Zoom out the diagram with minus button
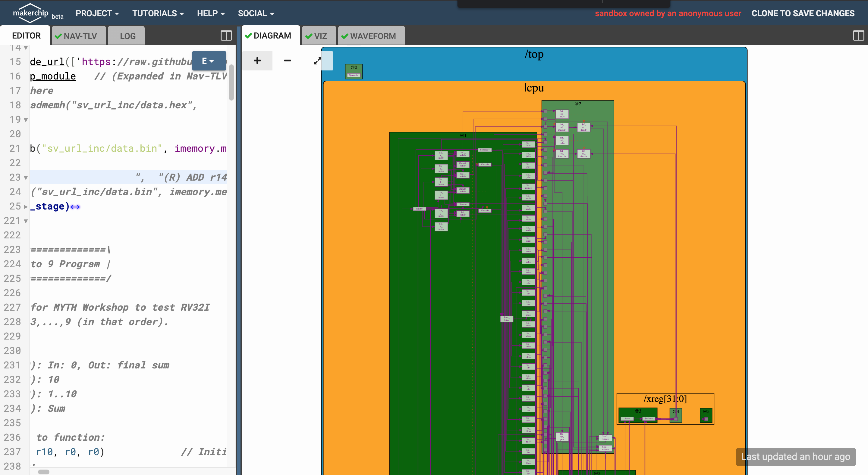 tap(287, 61)
